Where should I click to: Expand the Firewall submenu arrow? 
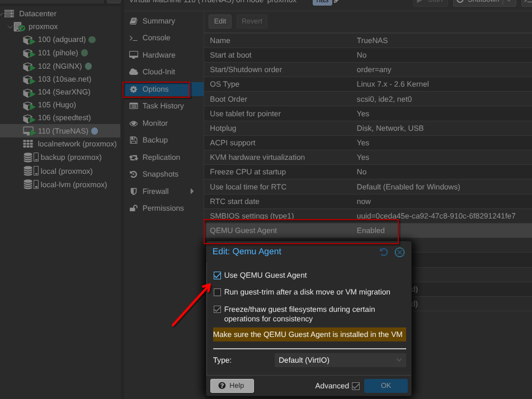coord(192,191)
